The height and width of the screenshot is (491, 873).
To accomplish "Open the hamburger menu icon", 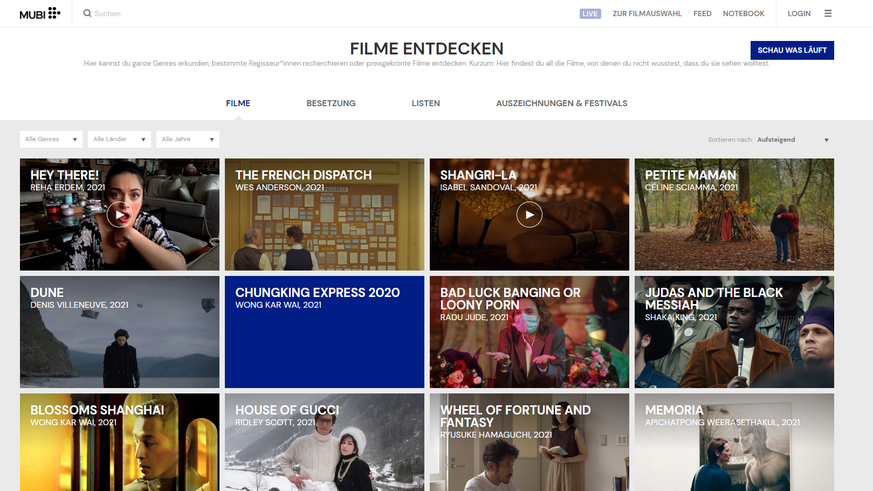I will point(827,14).
